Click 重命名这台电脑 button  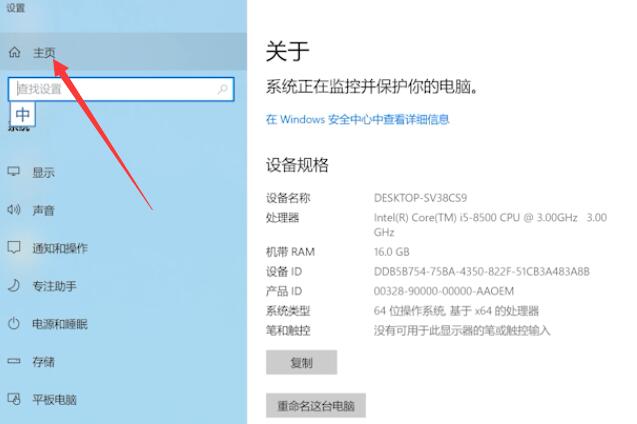(x=316, y=405)
